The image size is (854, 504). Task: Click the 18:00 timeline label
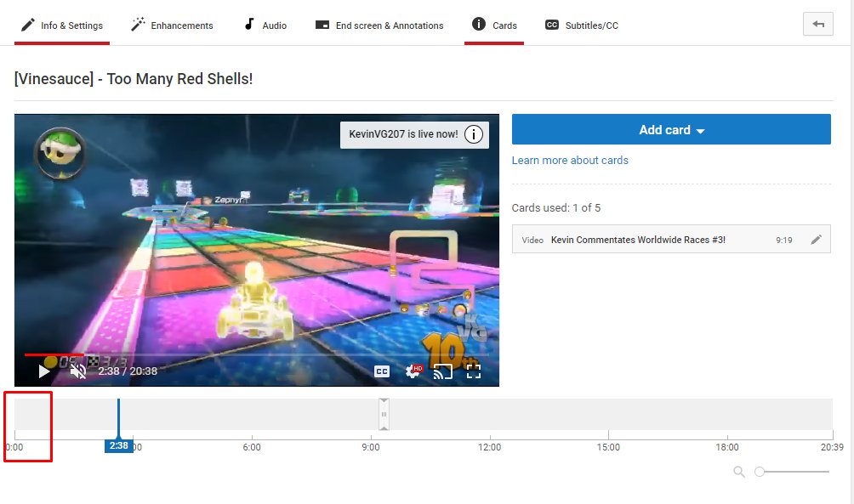click(727, 447)
